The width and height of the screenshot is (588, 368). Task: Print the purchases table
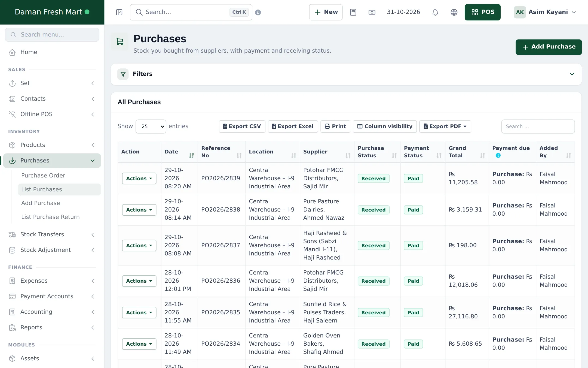335,126
